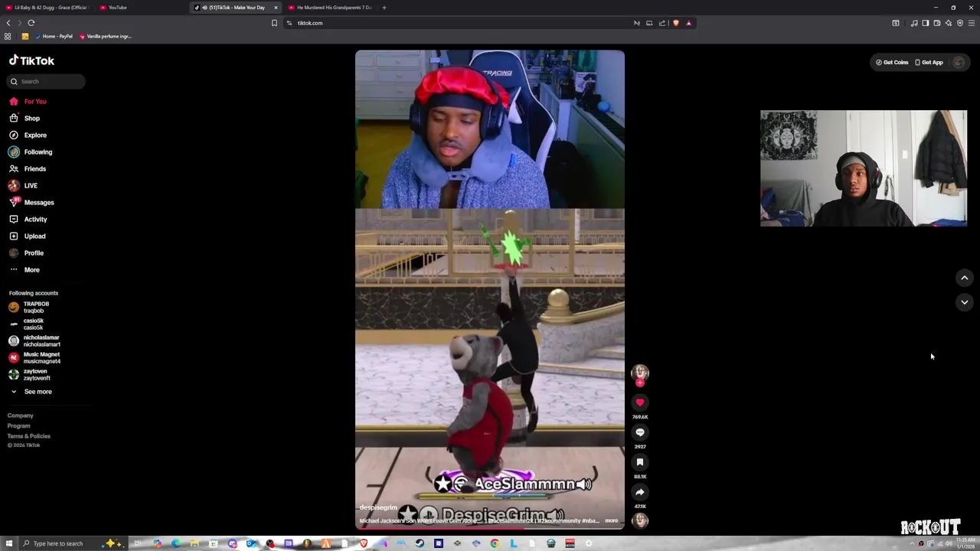
Task: Open the Brave VPN icon
Action: coord(960,23)
